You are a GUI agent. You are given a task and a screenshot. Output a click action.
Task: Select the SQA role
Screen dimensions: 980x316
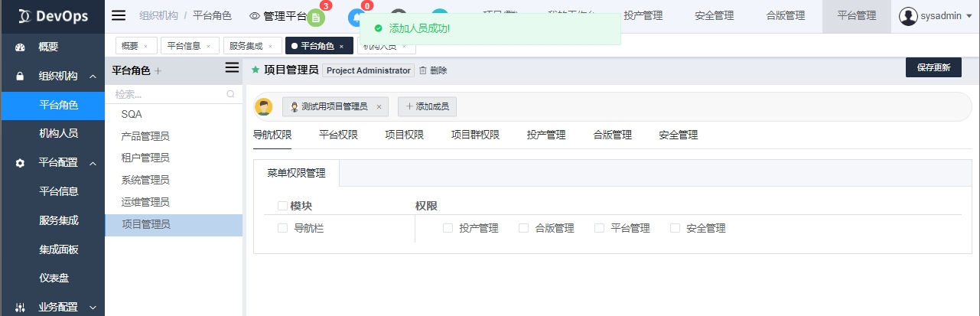pyautogui.click(x=174, y=114)
